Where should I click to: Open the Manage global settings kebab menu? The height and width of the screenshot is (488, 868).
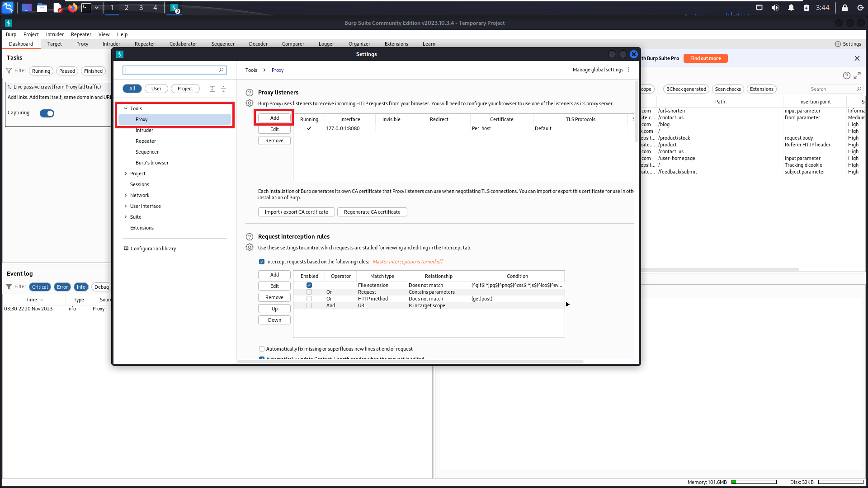coord(628,70)
